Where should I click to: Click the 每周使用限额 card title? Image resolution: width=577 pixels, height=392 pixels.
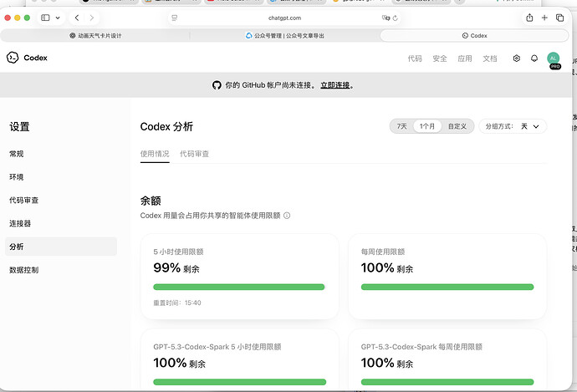(x=383, y=252)
